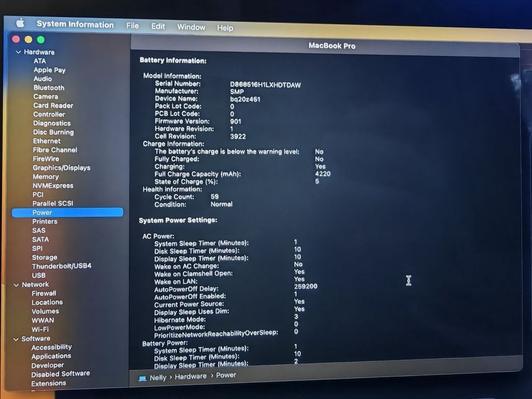Click Cell Revision value 3922
Viewport: 532px width, 399px height.
[x=238, y=136]
